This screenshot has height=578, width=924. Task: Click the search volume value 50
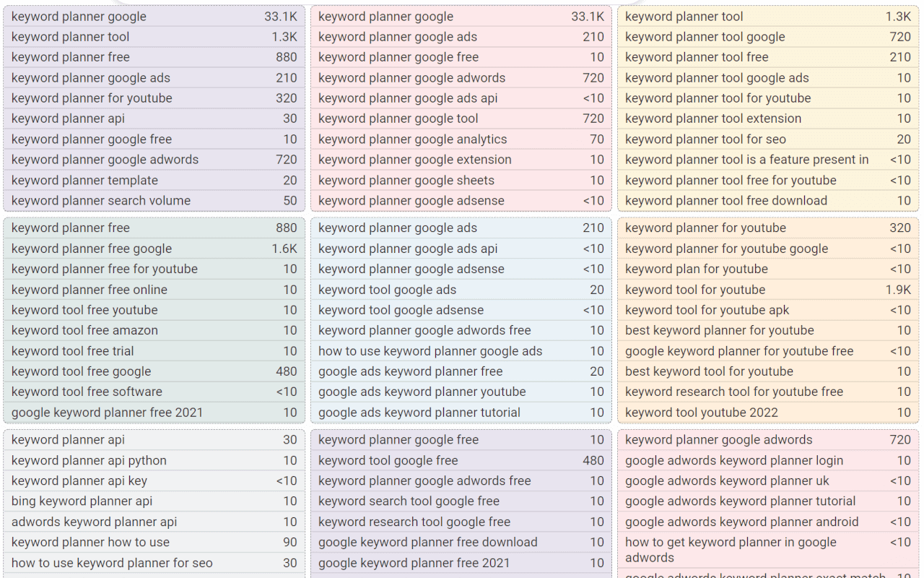[x=290, y=201]
